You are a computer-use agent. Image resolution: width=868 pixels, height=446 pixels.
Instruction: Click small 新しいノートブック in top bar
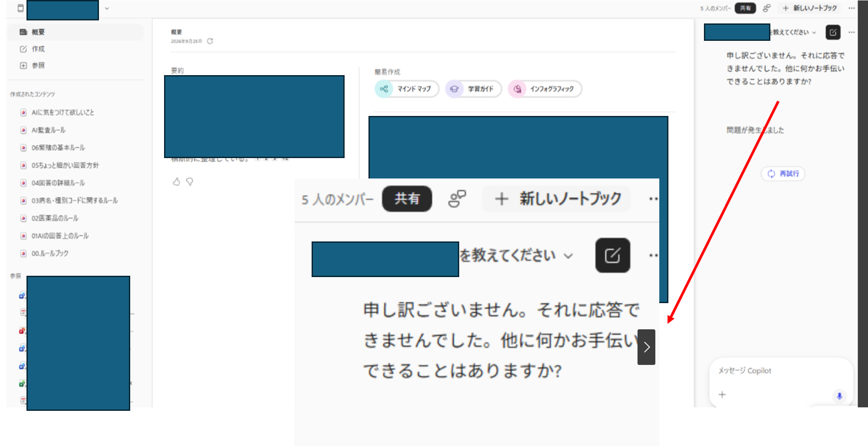pos(810,8)
